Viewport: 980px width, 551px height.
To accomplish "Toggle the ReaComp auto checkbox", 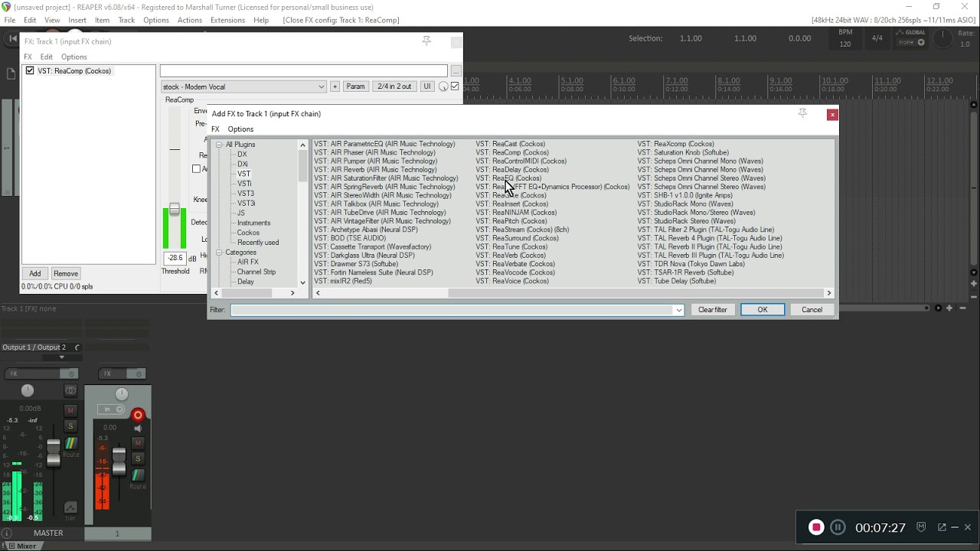I will point(196,168).
